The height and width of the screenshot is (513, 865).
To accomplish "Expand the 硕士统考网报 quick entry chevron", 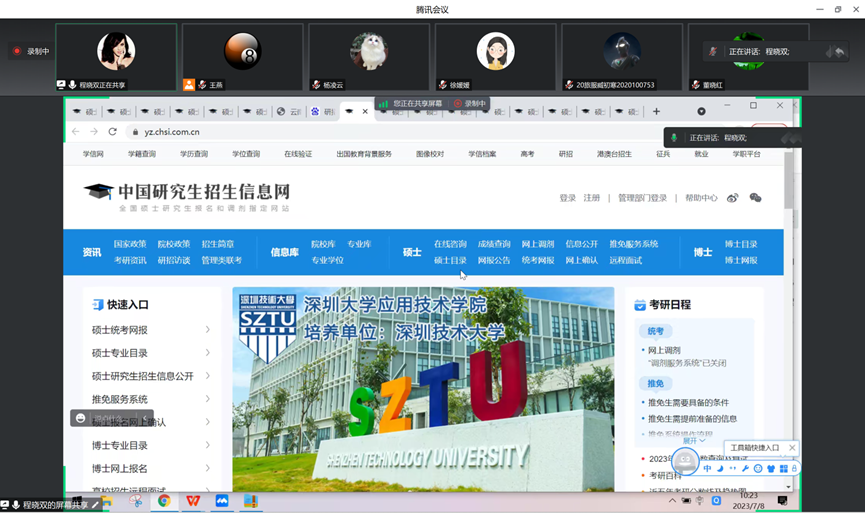I will 208,330.
